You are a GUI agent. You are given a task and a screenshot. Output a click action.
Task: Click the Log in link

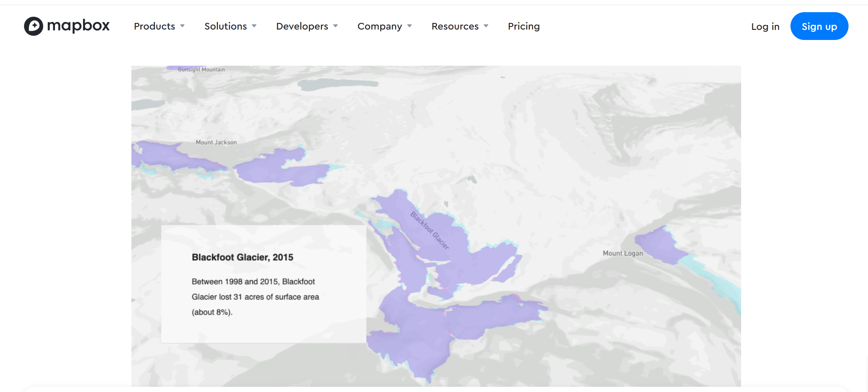[x=765, y=27]
